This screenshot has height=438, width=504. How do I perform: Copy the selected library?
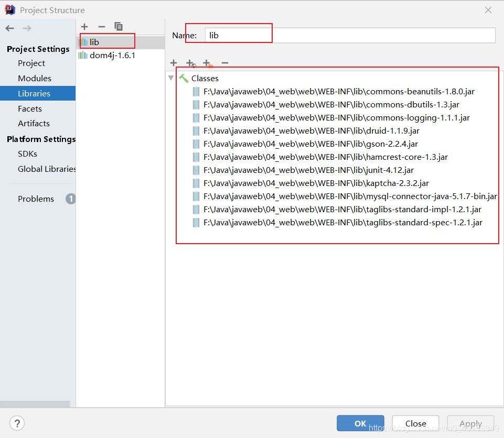click(x=119, y=27)
